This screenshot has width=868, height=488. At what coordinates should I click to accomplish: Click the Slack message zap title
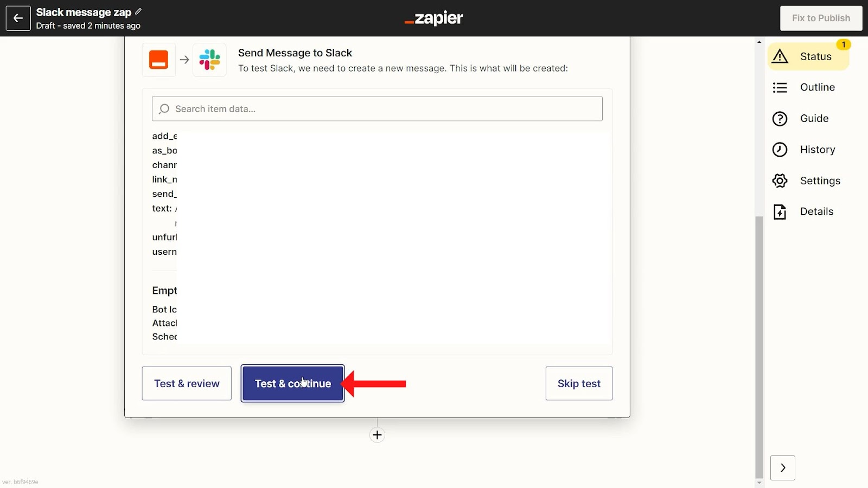click(x=84, y=12)
